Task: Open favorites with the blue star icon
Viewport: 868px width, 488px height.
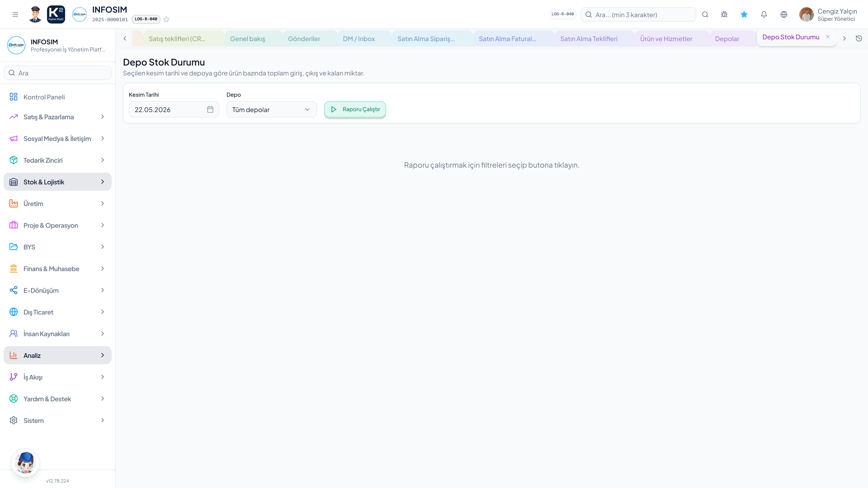Action: (744, 14)
